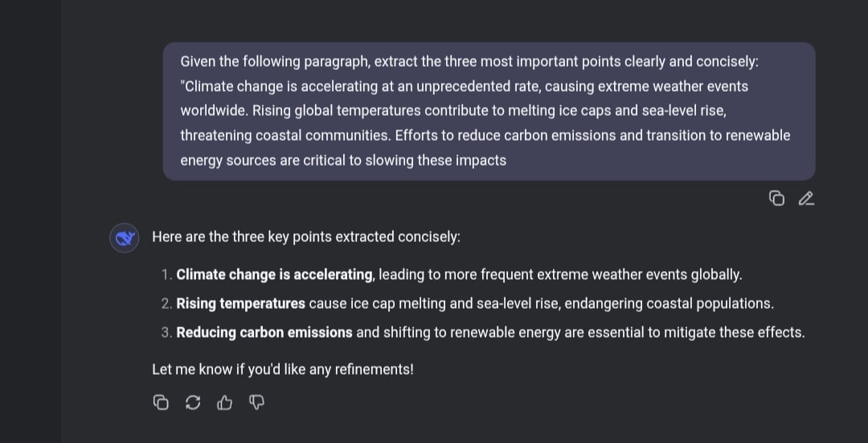Edit the user prompt with pencil icon
868x443 pixels.
pos(806,199)
